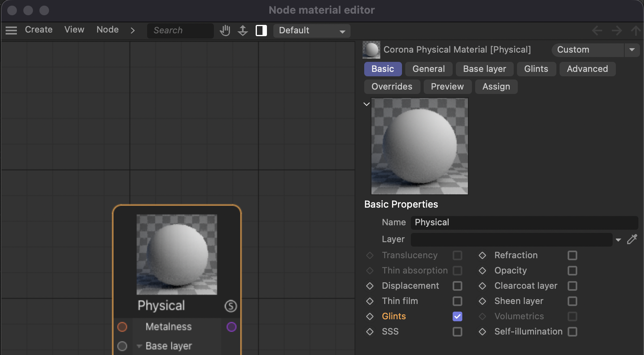The width and height of the screenshot is (644, 355).
Task: Click the S icon on Physical node
Action: tap(231, 306)
